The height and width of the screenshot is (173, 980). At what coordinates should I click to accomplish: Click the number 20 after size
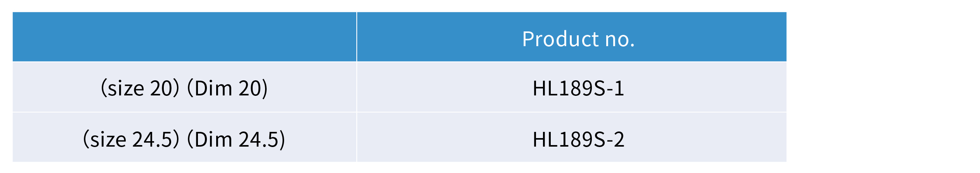[161, 88]
